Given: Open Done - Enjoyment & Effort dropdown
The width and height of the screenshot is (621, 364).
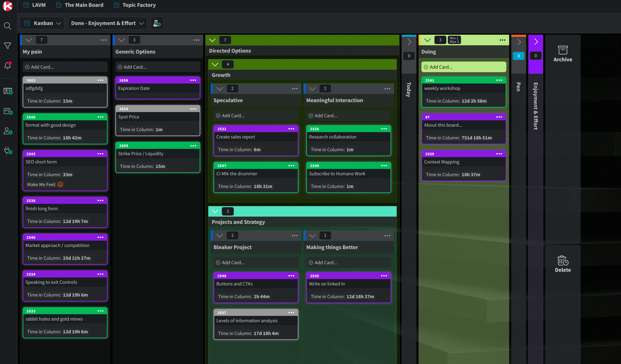Looking at the screenshot, I should 107,23.
